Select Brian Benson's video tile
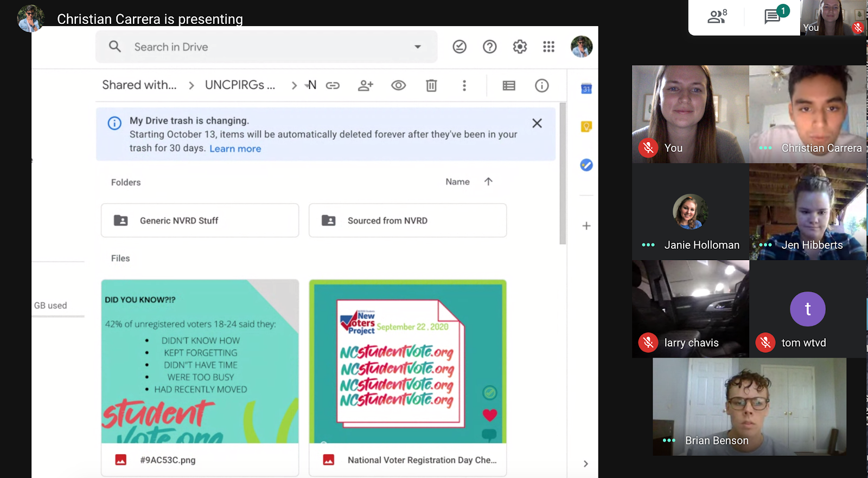 point(749,406)
